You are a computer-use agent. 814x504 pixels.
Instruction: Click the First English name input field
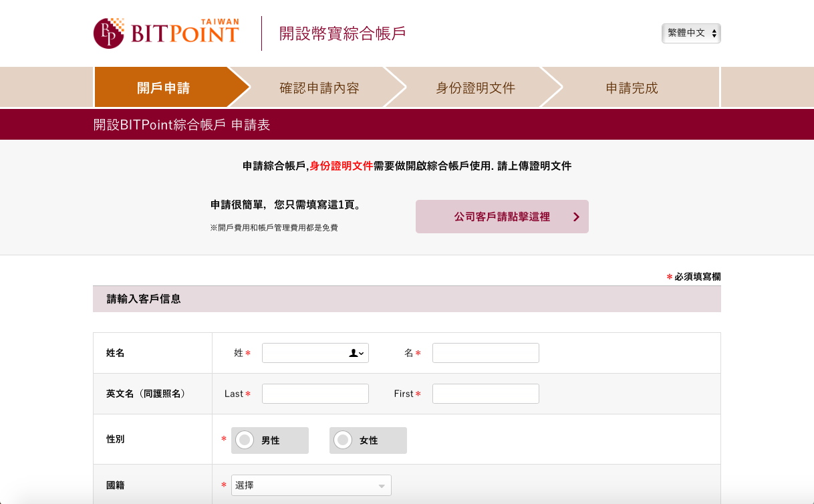(x=486, y=394)
